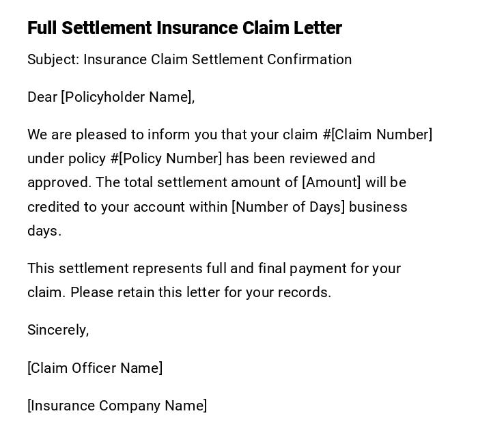Click the word 'days.' ending the first paragraph
Image resolution: width=478 pixels, height=448 pixels.
(x=44, y=231)
